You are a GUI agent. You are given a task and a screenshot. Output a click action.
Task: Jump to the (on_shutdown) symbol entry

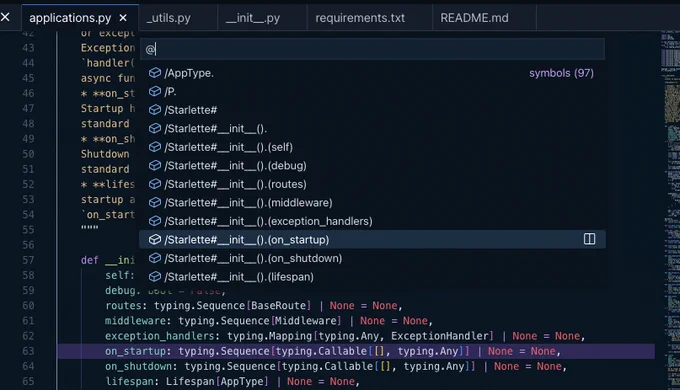tap(372, 258)
